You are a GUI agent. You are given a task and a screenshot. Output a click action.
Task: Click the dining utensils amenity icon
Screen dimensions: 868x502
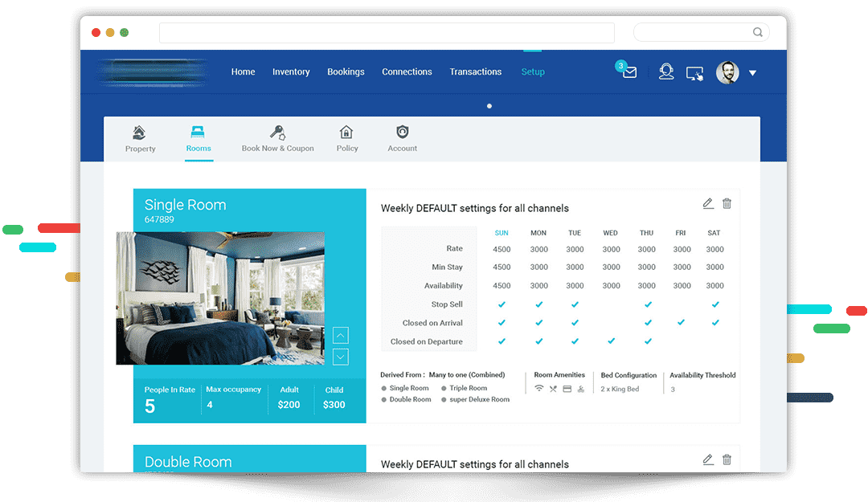click(553, 389)
